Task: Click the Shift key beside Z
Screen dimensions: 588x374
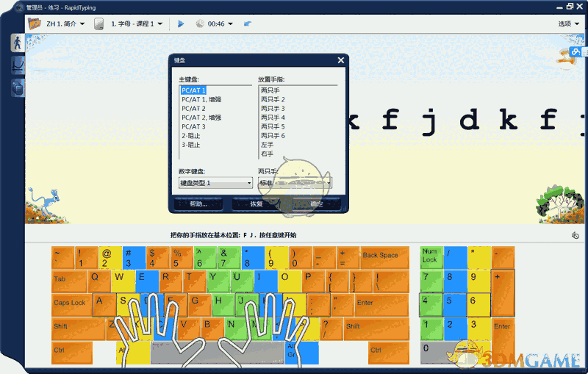Action: pyautogui.click(x=78, y=329)
